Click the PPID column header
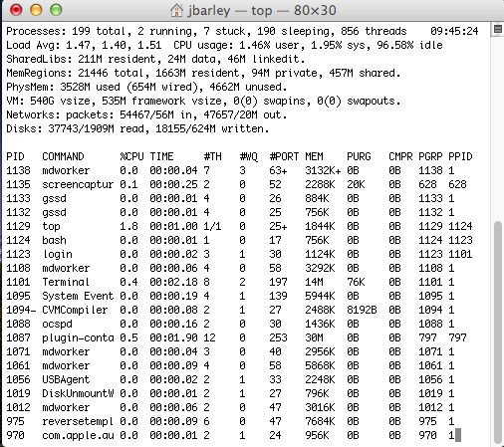Image resolution: width=504 pixels, height=447 pixels. 460,156
